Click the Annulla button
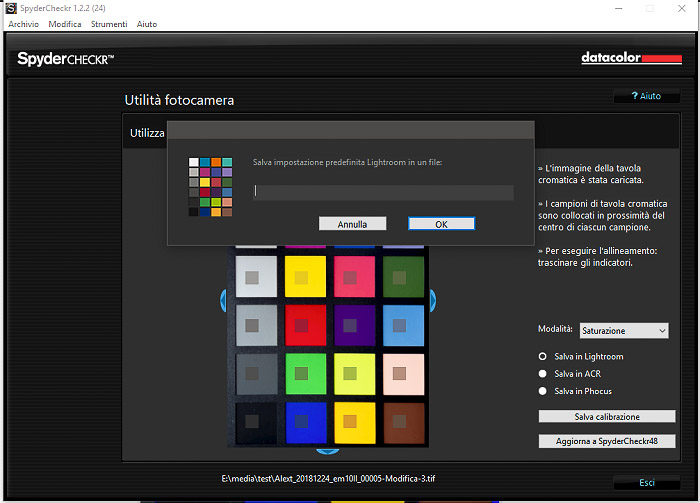Screen dimensions: 700x503 (x=352, y=224)
